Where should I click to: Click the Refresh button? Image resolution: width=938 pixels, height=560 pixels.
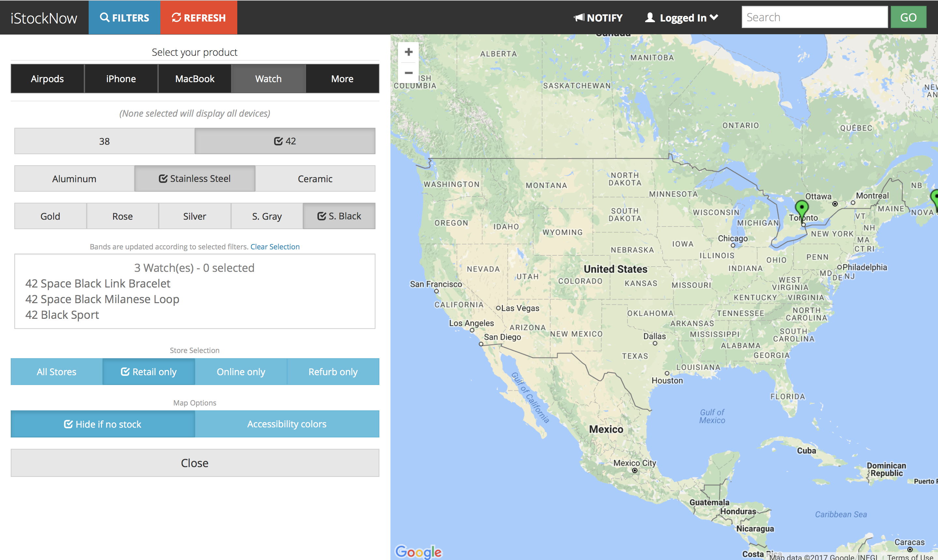coord(199,17)
